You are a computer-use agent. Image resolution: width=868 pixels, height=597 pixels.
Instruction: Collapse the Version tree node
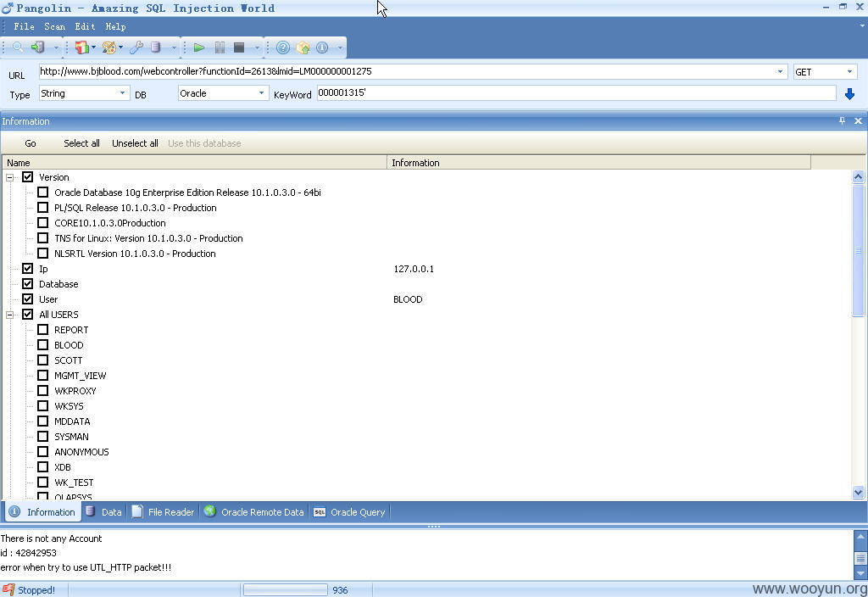10,178
